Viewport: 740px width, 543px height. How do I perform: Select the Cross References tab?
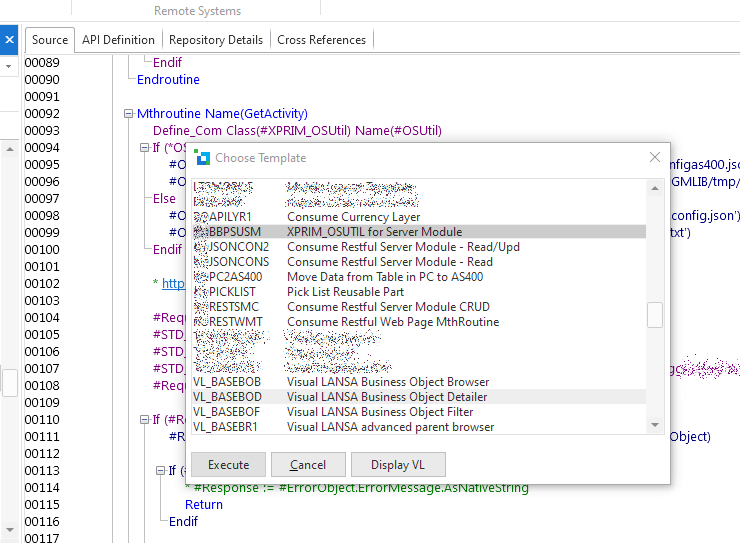pos(321,40)
